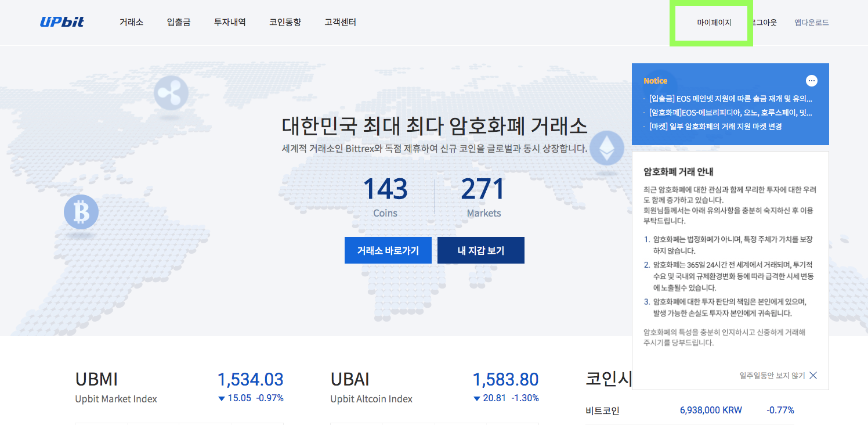Click the Bitcoin coin icon on map
The width and height of the screenshot is (868, 425).
click(x=81, y=212)
